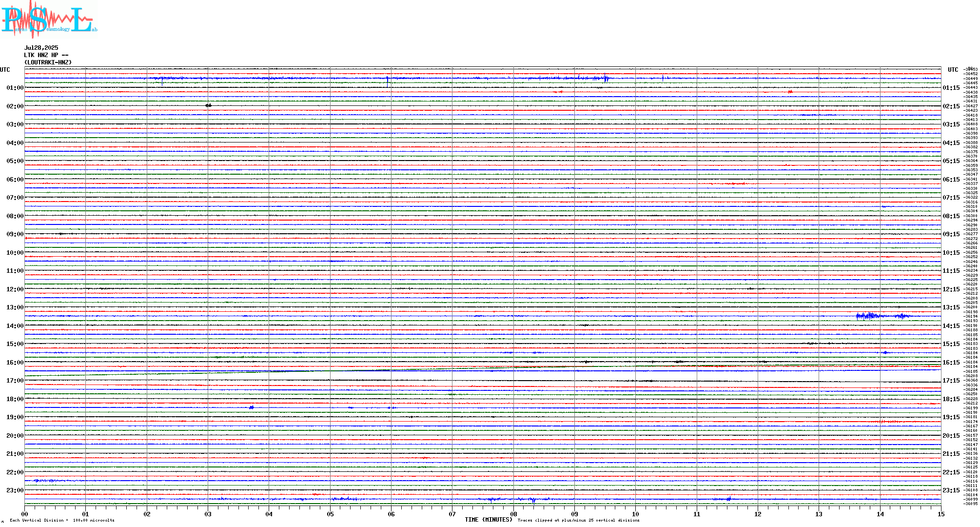980x527 pixels.
Task: Click the "16:00" hour label
Action: [15, 363]
